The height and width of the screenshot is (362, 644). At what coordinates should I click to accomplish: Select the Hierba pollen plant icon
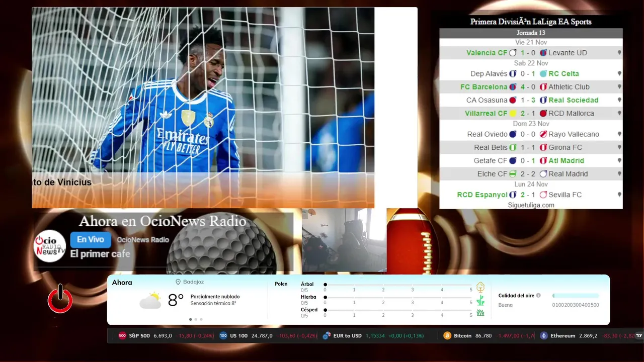480,300
